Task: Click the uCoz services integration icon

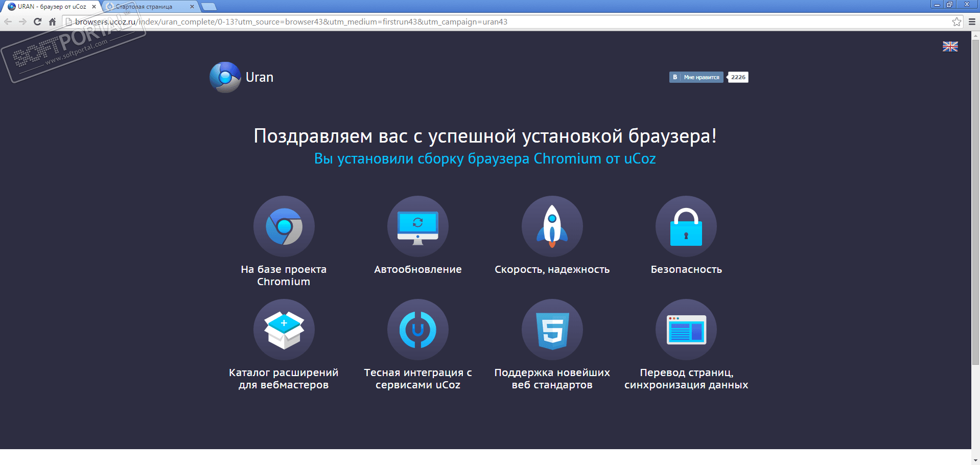Action: coord(418,330)
